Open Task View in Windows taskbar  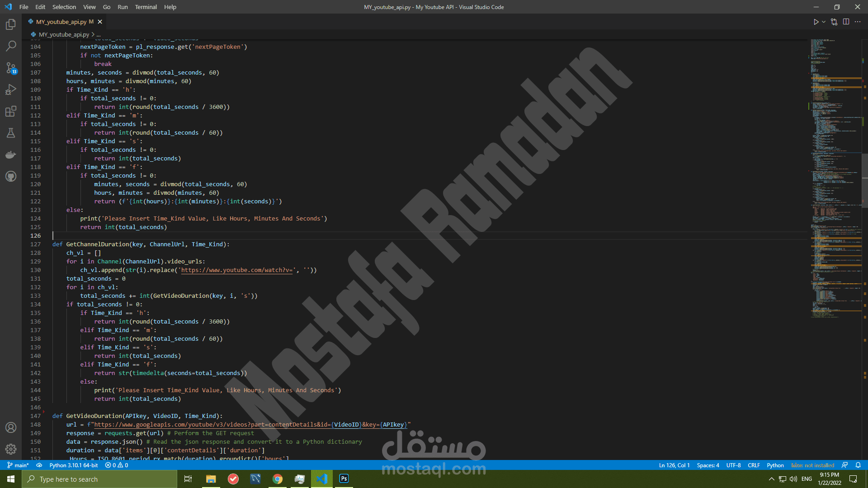click(x=188, y=479)
